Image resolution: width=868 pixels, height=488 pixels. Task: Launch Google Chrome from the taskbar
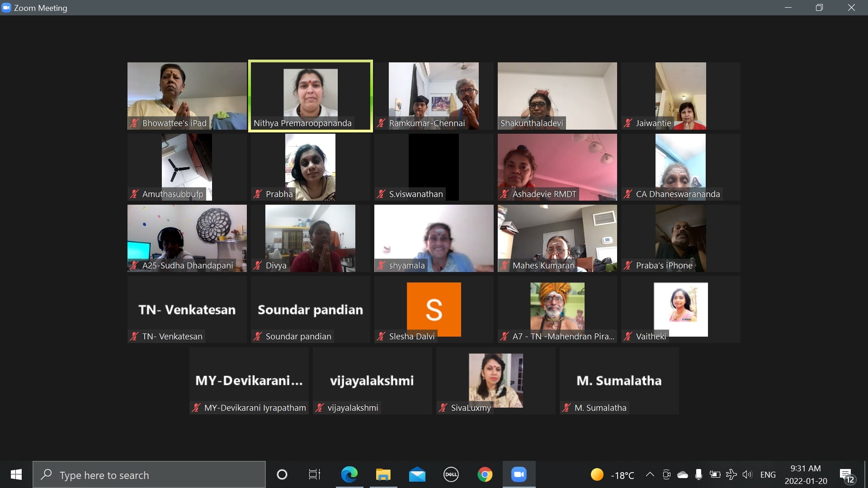[485, 474]
